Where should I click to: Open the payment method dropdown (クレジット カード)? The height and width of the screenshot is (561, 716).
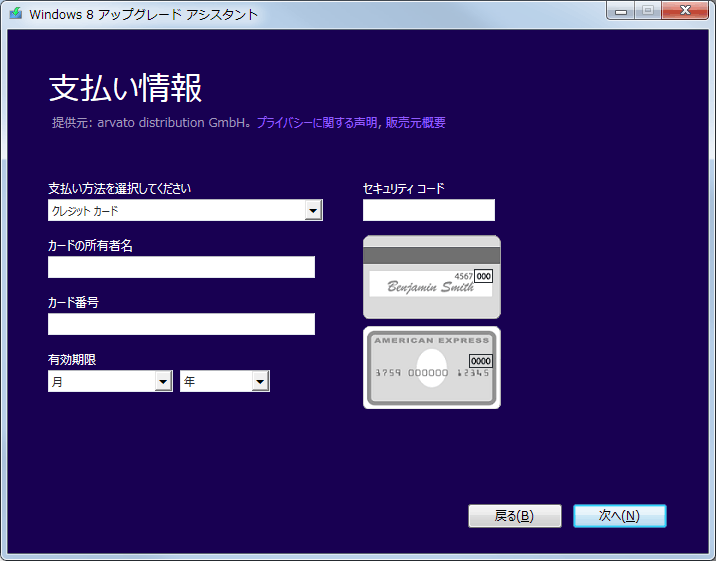tap(185, 210)
